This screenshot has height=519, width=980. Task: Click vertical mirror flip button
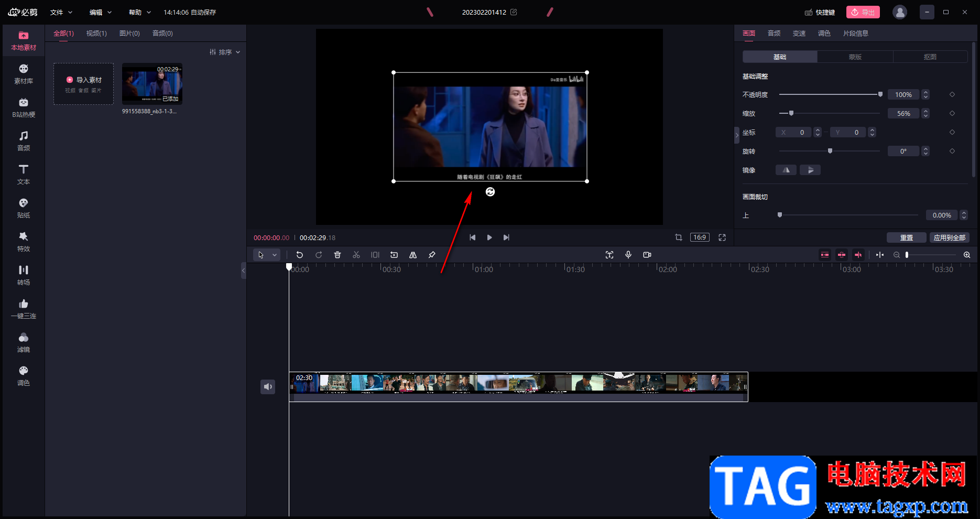tap(810, 170)
